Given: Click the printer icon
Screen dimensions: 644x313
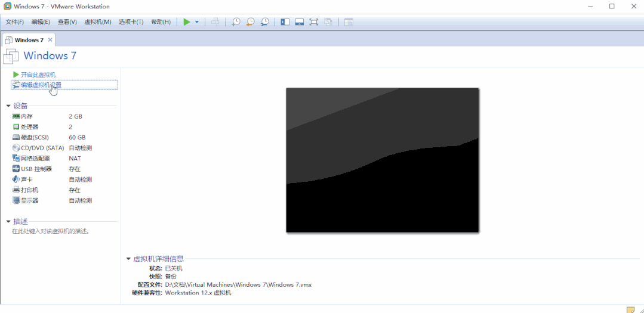Looking at the screenshot, I should [17, 190].
